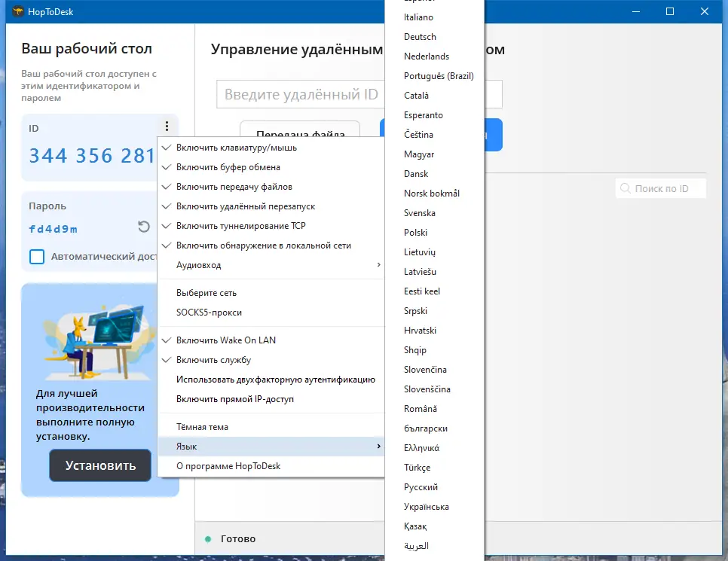Switch to Тёмная тема

[x=271, y=427]
